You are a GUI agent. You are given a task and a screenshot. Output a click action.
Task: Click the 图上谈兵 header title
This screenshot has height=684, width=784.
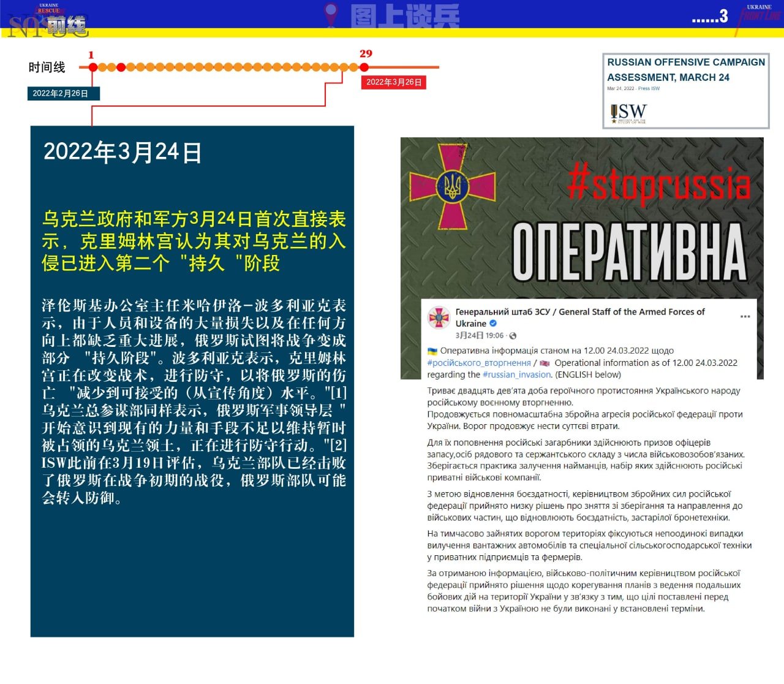[x=405, y=15]
